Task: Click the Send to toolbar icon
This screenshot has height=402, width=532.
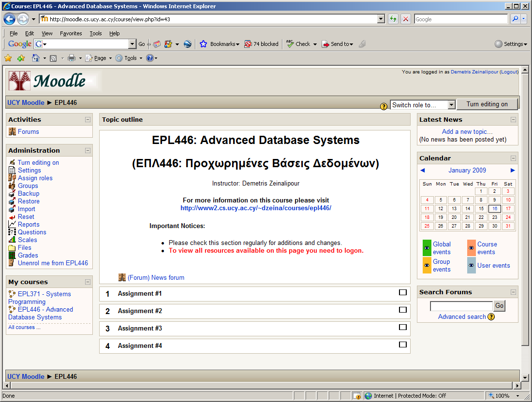Action: coord(325,44)
